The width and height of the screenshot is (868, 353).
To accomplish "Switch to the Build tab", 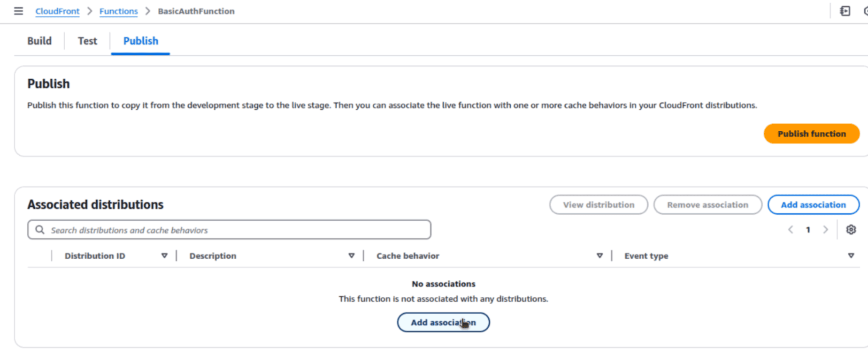I will click(x=39, y=41).
